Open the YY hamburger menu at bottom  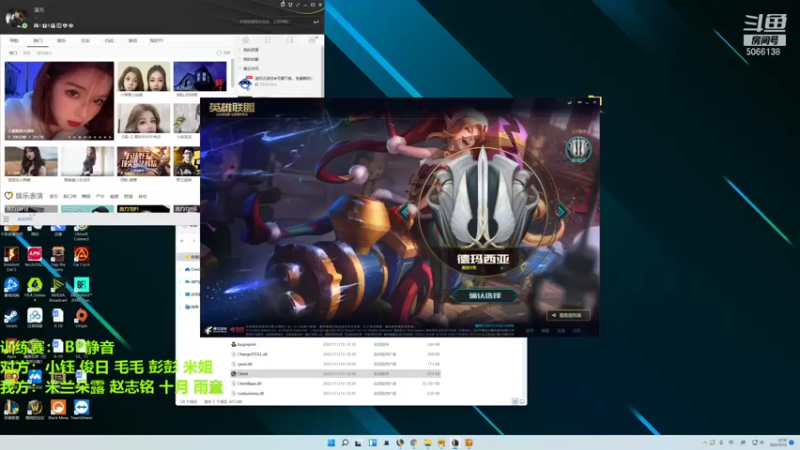click(x=6, y=219)
